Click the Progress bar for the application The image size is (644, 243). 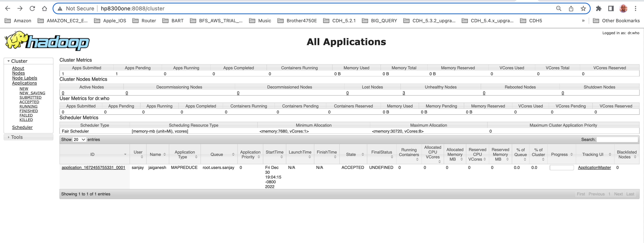pos(561,168)
